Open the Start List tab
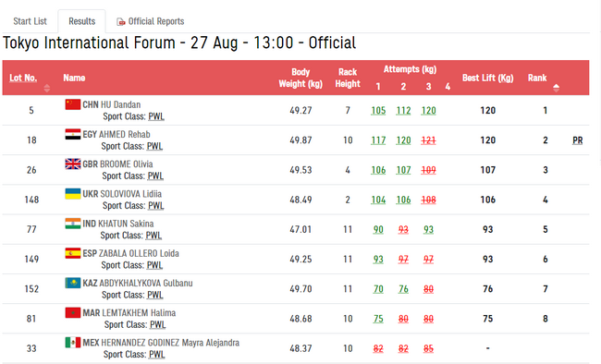The image size is (601, 364). [x=30, y=21]
